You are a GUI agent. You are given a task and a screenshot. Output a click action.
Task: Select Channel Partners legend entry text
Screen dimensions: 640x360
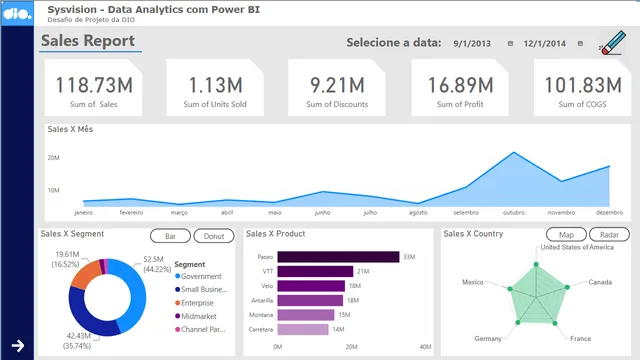coord(203,329)
